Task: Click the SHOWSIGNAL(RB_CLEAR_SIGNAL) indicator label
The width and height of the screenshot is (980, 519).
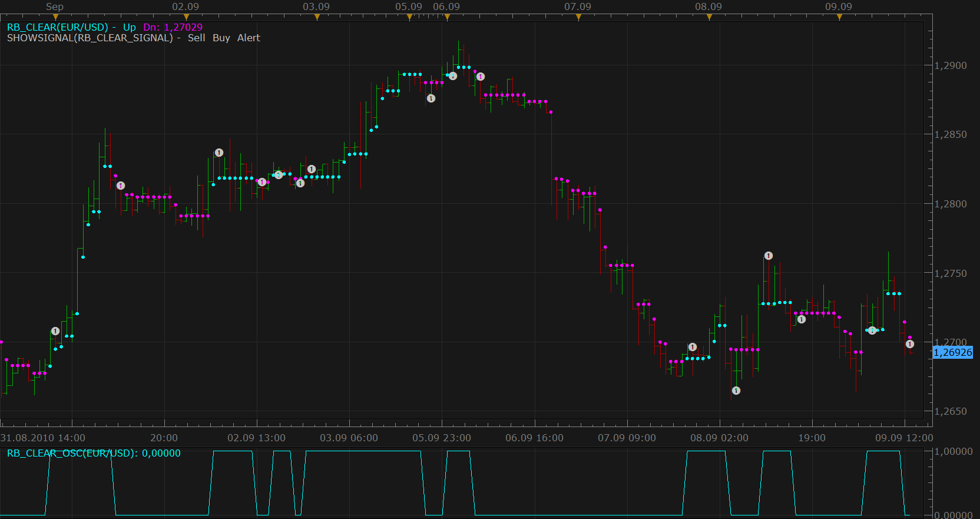Action: [x=90, y=38]
